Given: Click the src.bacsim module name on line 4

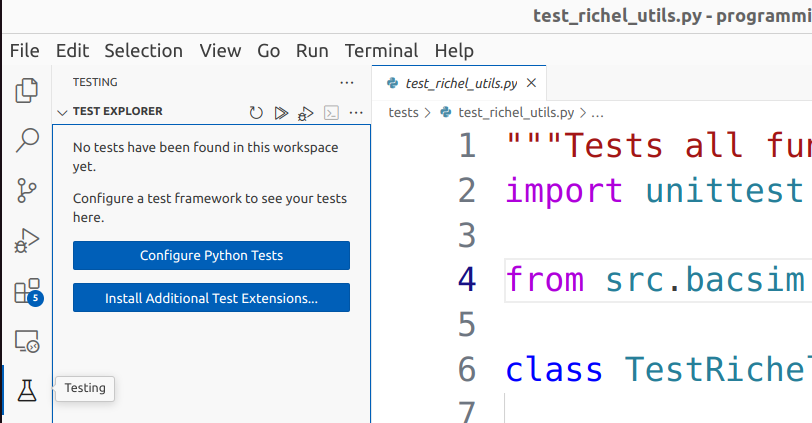Looking at the screenshot, I should pyautogui.click(x=705, y=280).
